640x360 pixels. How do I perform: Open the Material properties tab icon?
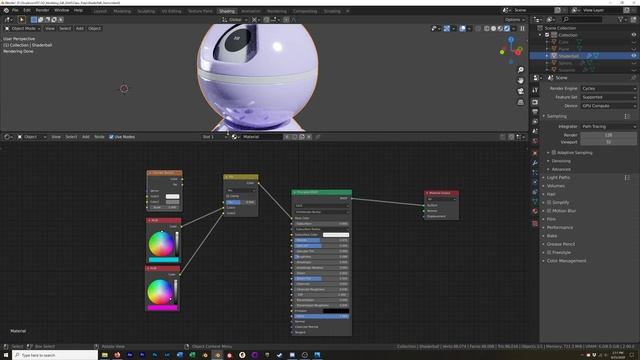tap(535, 211)
